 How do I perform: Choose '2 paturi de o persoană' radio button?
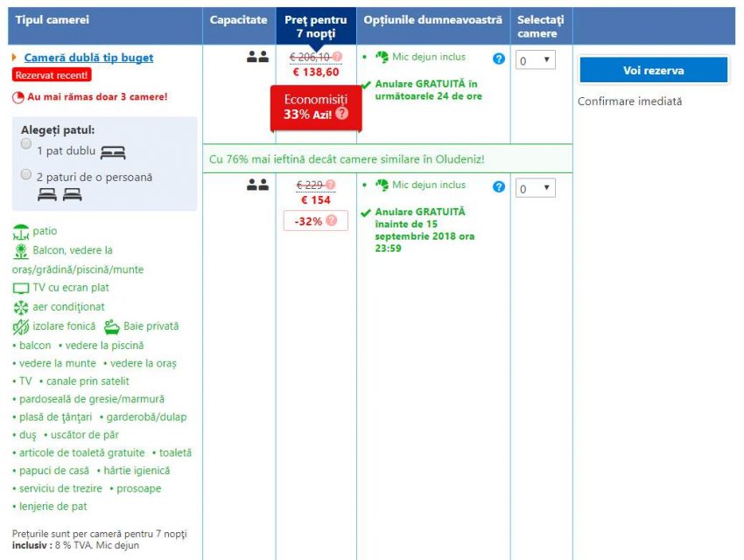pos(27,175)
